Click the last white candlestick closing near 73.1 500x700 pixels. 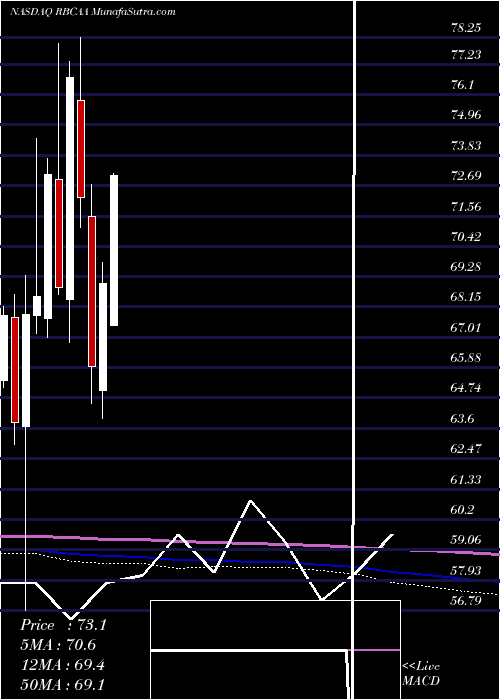(x=114, y=250)
